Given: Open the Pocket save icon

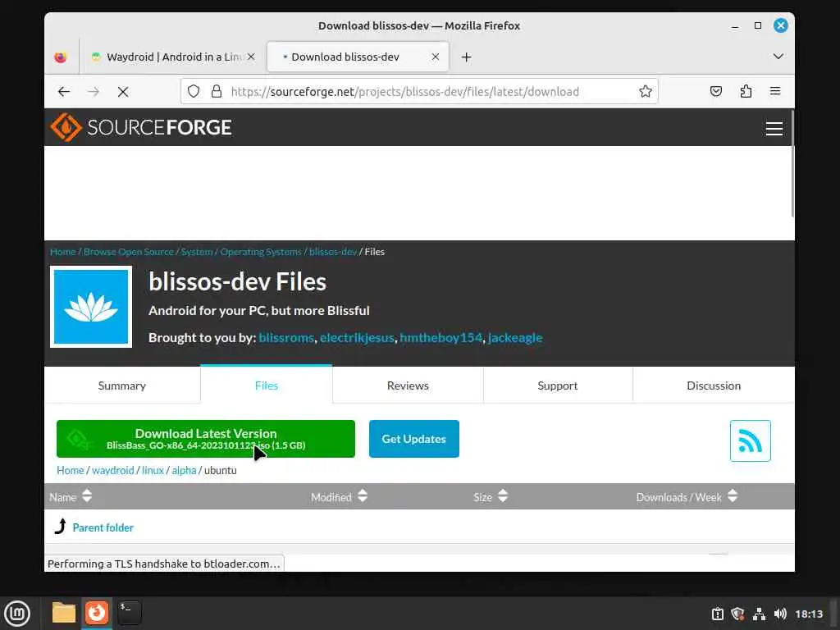Looking at the screenshot, I should click(x=715, y=92).
